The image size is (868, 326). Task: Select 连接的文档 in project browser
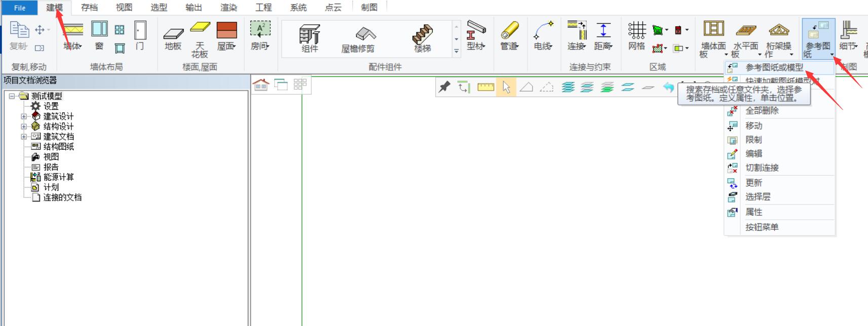pyautogui.click(x=62, y=197)
